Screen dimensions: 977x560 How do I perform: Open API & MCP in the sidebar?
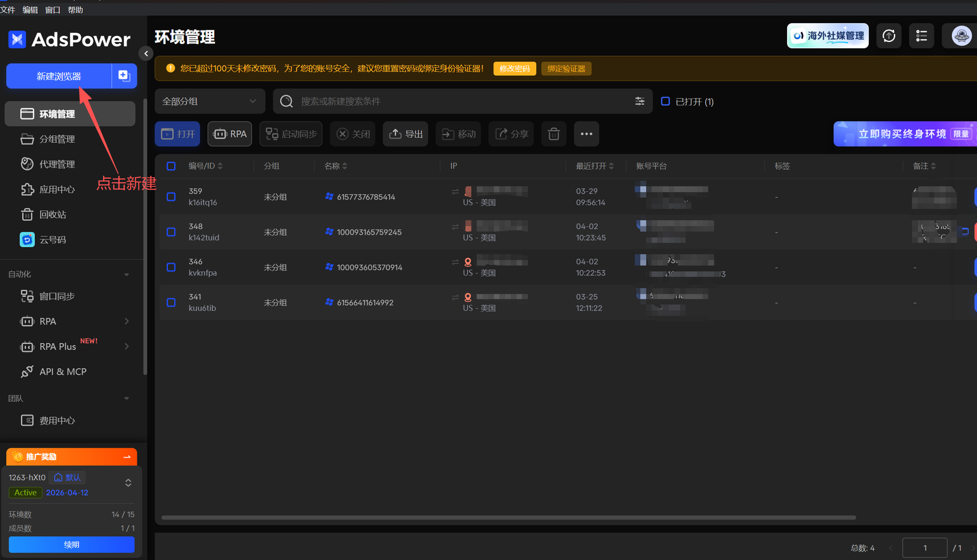point(70,371)
